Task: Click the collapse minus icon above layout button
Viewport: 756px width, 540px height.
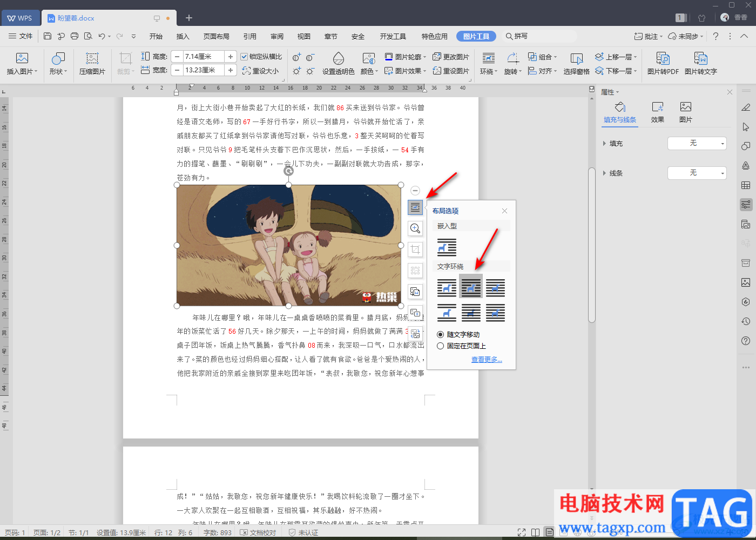Action: (x=415, y=191)
